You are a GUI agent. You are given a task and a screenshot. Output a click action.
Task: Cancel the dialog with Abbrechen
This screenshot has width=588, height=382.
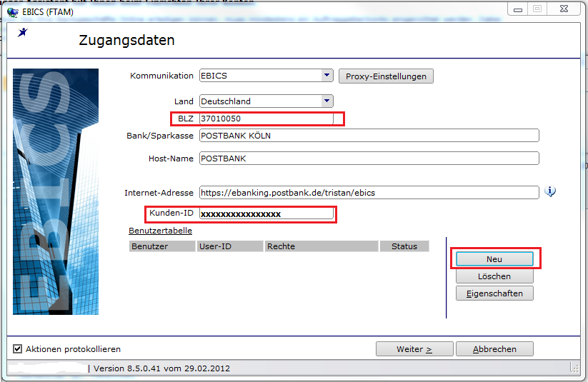pyautogui.click(x=494, y=349)
